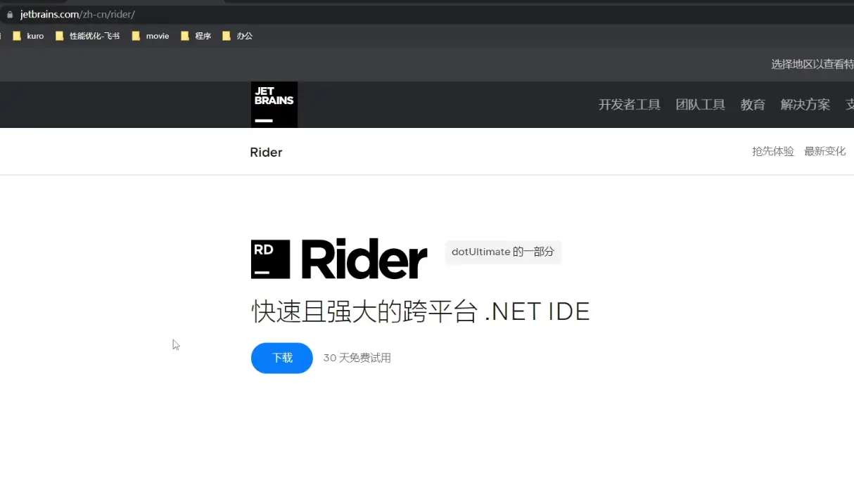Open the movie bookmark folder
The width and height of the screenshot is (854, 504).
coord(151,36)
